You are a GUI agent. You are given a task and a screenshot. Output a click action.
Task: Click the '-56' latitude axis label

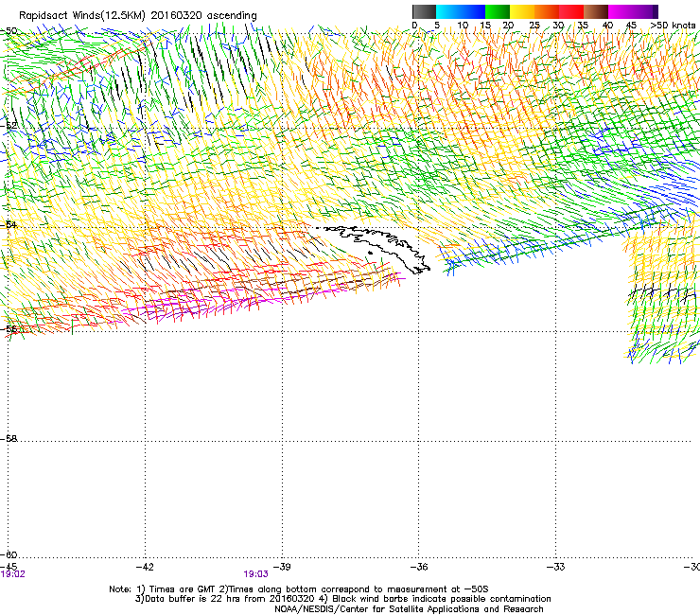pos(9,329)
